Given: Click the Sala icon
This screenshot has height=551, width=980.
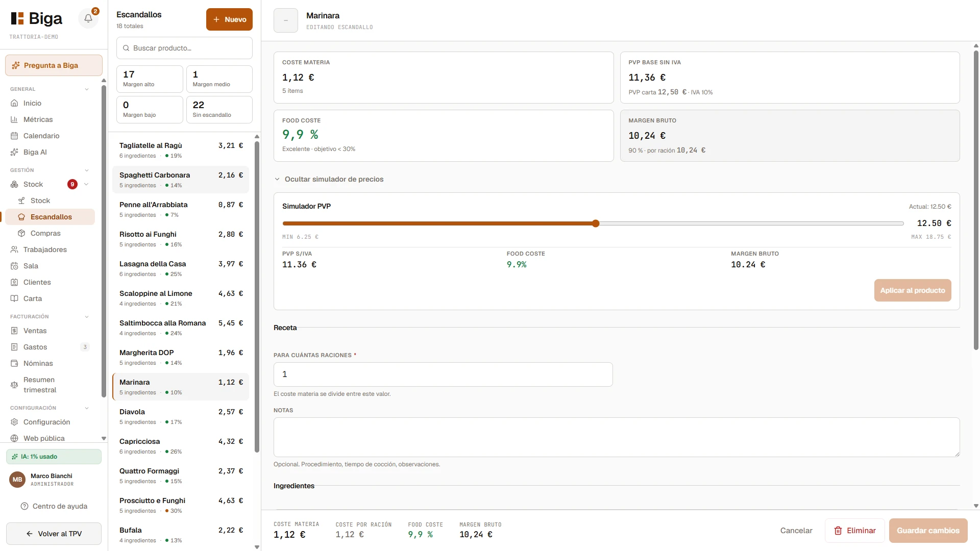Looking at the screenshot, I should click(x=14, y=266).
